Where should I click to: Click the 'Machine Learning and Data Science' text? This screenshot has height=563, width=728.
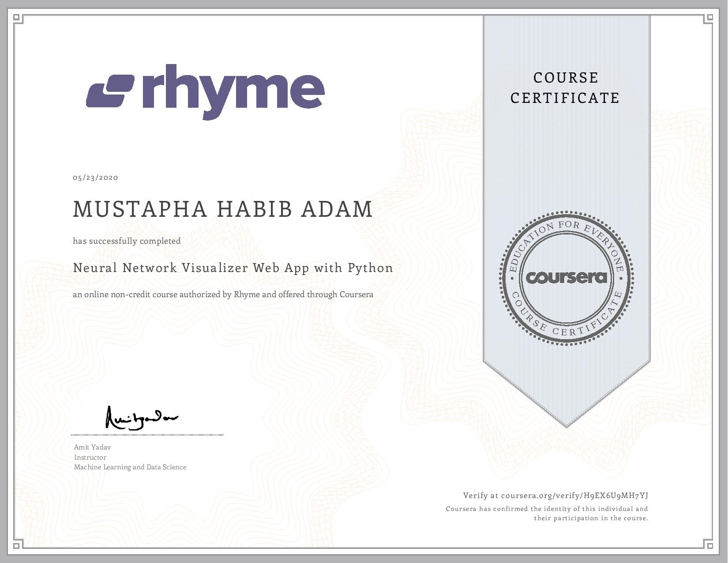coord(130,467)
